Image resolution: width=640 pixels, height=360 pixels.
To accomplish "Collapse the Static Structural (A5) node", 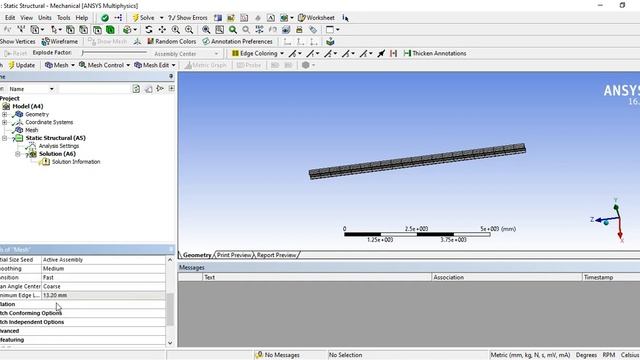I will (4, 138).
